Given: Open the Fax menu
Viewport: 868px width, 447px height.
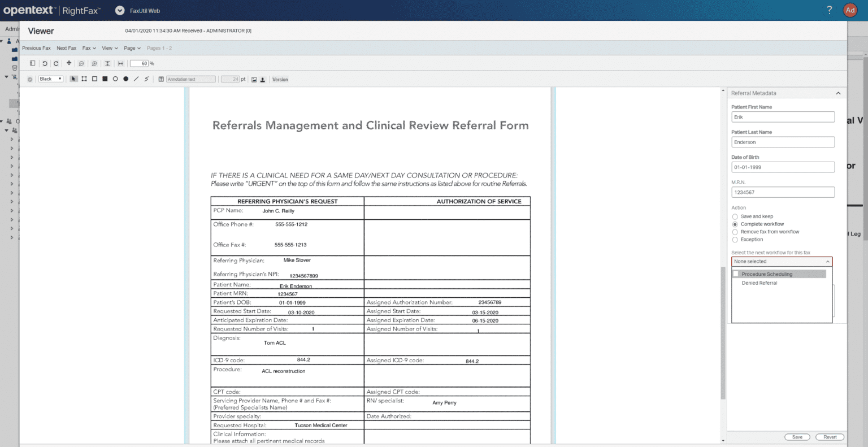Looking at the screenshot, I should (x=89, y=48).
